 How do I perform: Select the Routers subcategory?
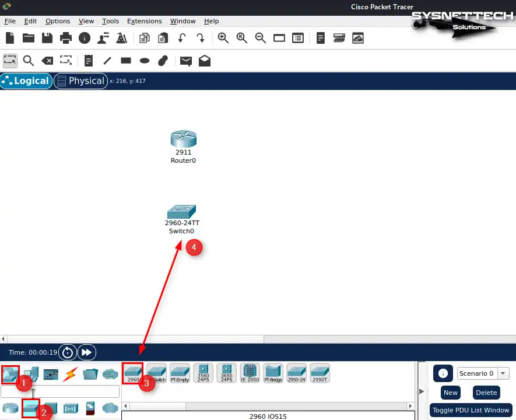coord(10,408)
